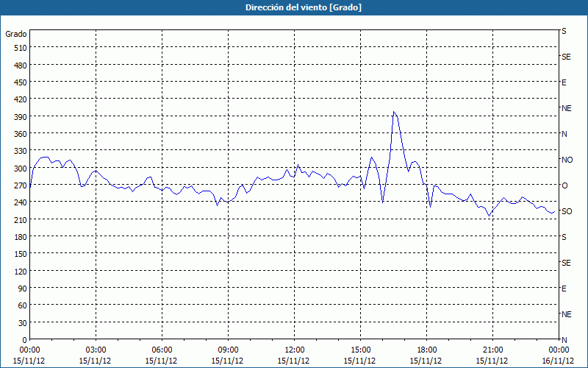Select the "Grado" axis unit label
The height and width of the screenshot is (368, 588).
(x=16, y=34)
